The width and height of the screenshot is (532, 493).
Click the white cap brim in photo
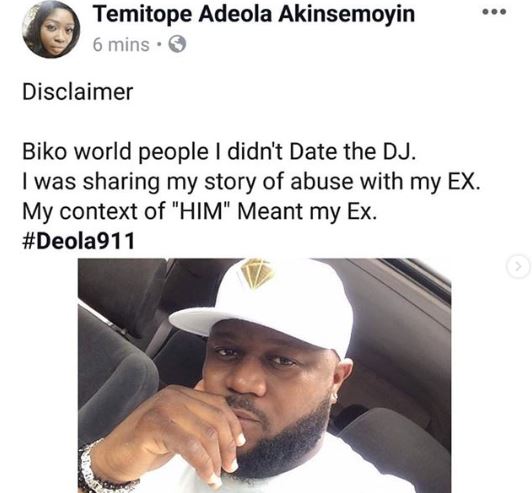[217, 321]
